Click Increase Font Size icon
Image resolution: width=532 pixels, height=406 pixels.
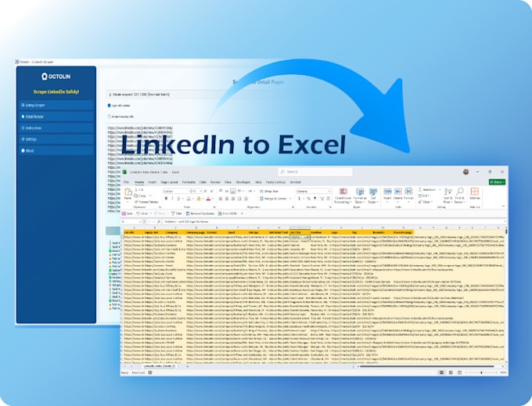[206, 192]
